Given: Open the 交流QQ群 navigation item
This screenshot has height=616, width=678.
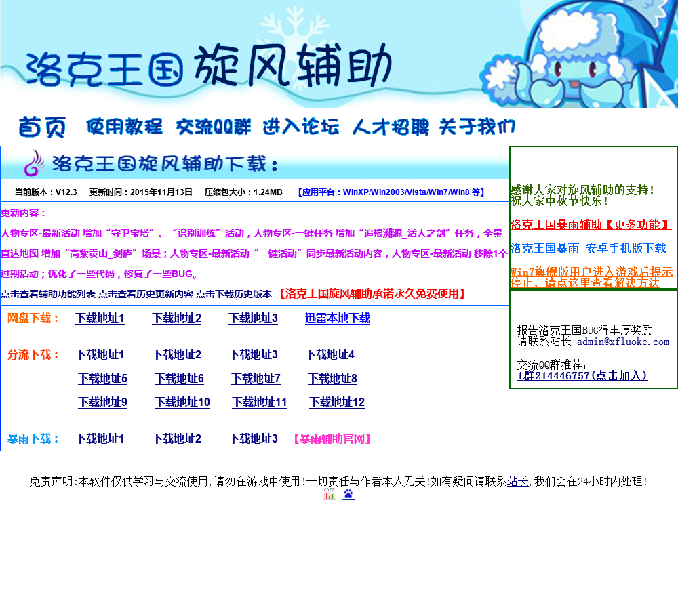Looking at the screenshot, I should click(214, 127).
